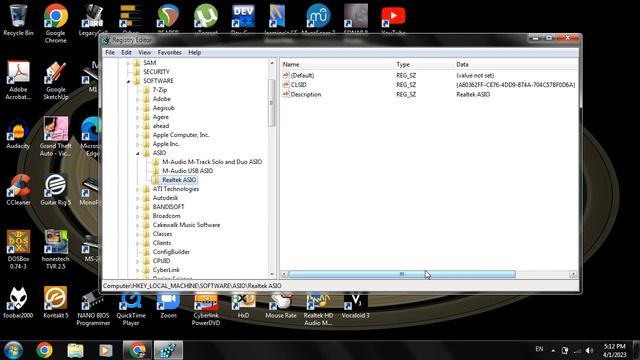Click the taskbar volume speaker icon
The width and height of the screenshot is (640, 360).
point(589,350)
